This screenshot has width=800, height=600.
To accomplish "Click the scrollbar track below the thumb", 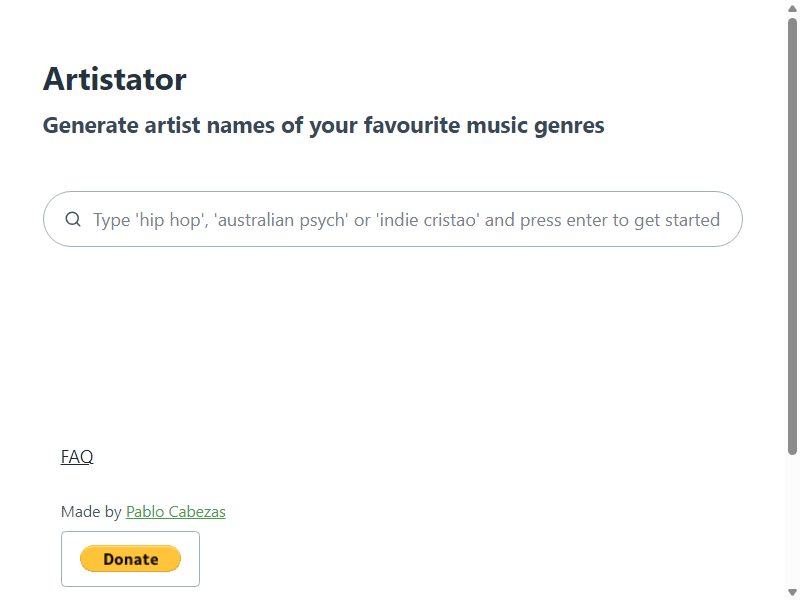I will (x=792, y=520).
